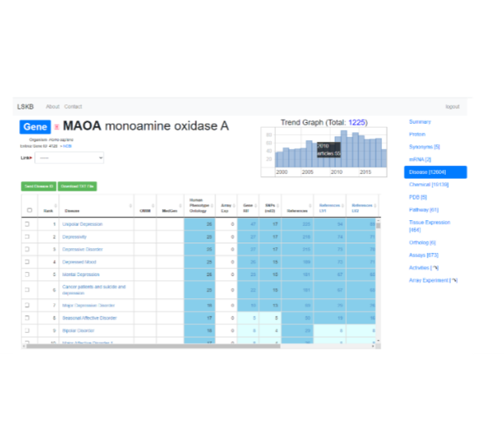
Task: Click the tallest bar in the Trend Graph
Action: (x=344, y=148)
